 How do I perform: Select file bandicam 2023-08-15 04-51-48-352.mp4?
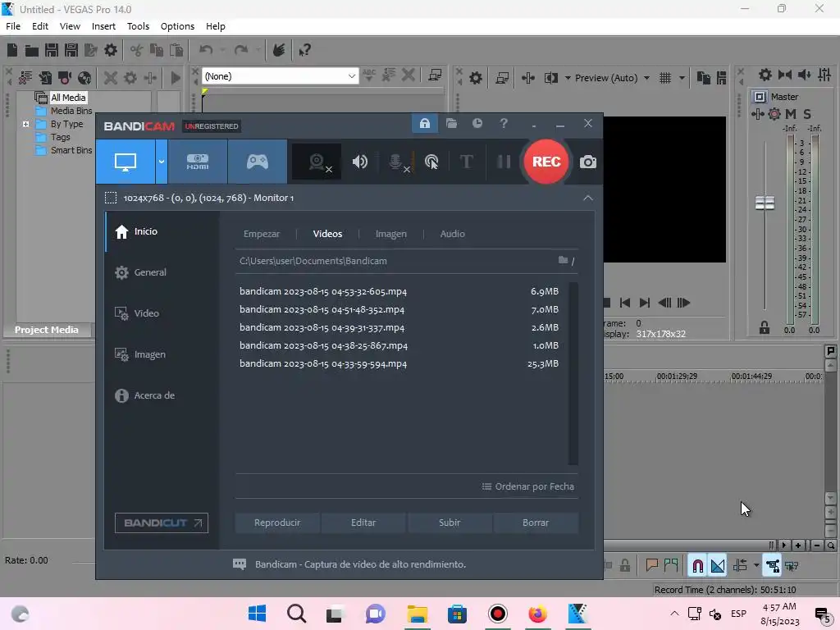coord(399,309)
